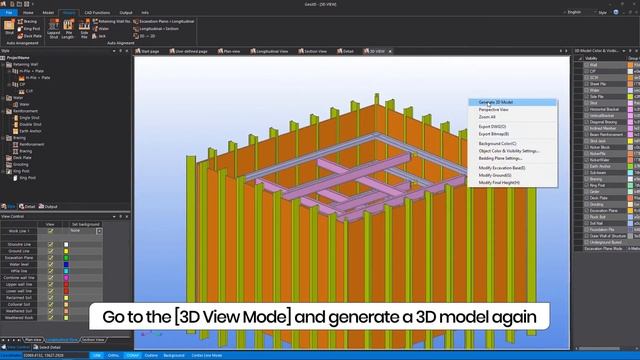Click the Side Pile alignment icon

[x=84, y=29]
